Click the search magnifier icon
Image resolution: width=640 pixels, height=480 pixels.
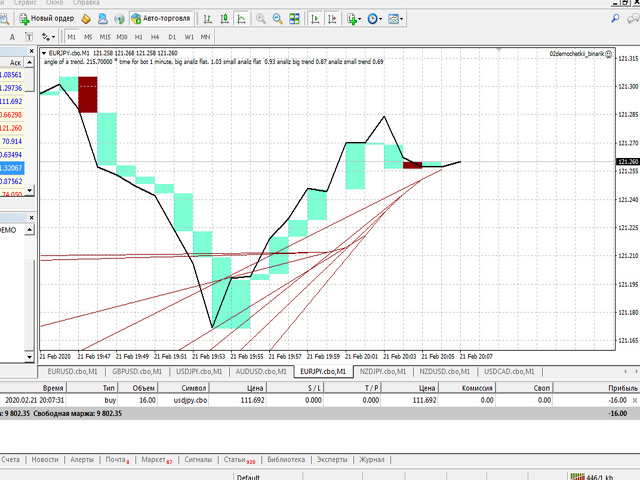tap(615, 18)
